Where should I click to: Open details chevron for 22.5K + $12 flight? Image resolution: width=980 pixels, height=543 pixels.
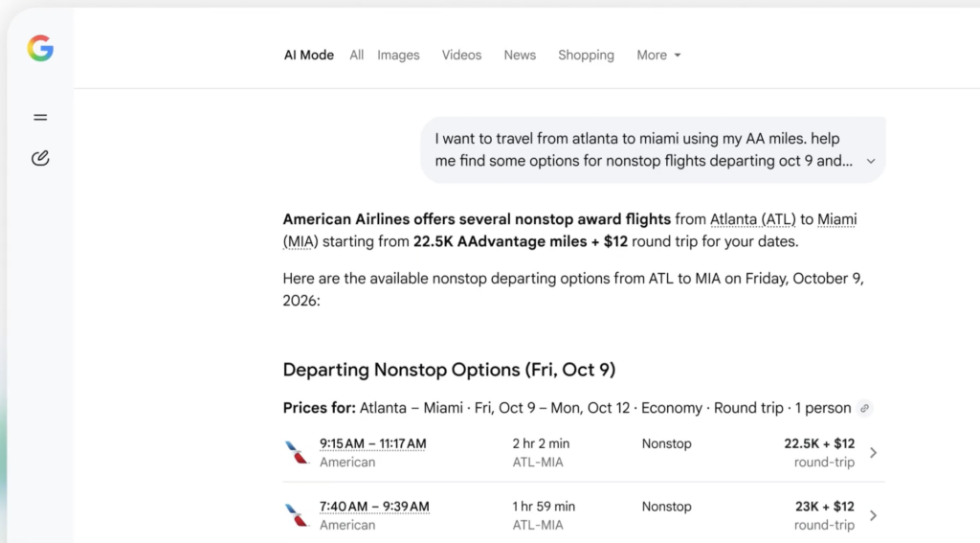pyautogui.click(x=873, y=452)
